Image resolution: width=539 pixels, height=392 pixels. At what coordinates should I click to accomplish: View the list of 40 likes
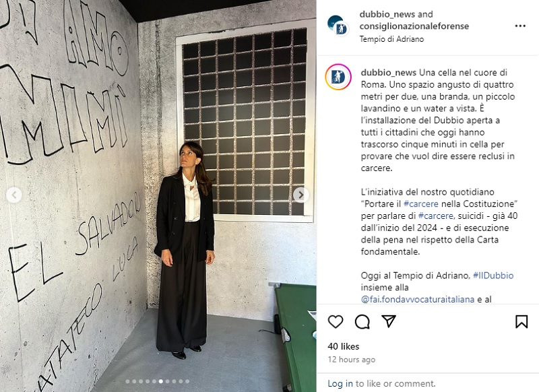point(344,346)
